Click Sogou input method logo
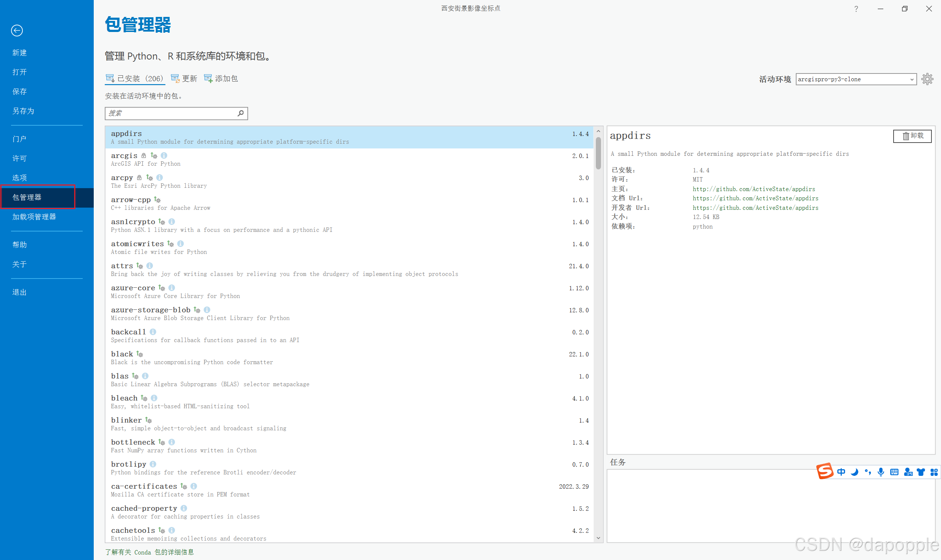 tap(824, 471)
